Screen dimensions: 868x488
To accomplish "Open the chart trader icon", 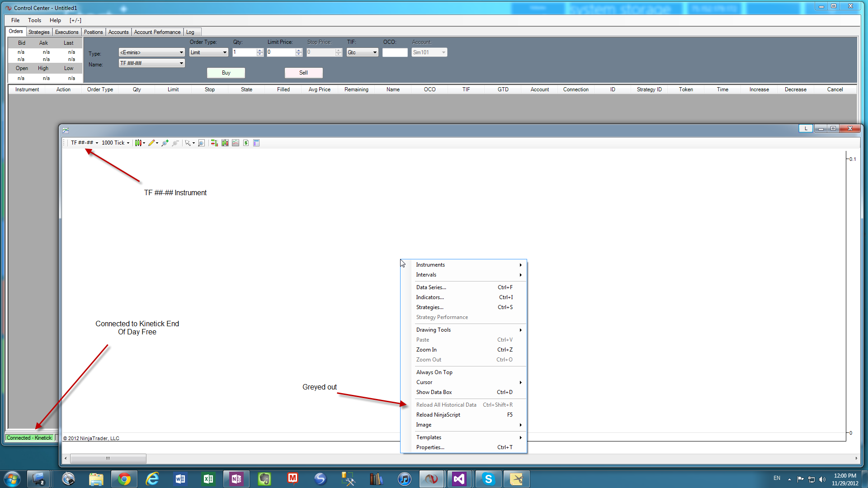I will (214, 143).
